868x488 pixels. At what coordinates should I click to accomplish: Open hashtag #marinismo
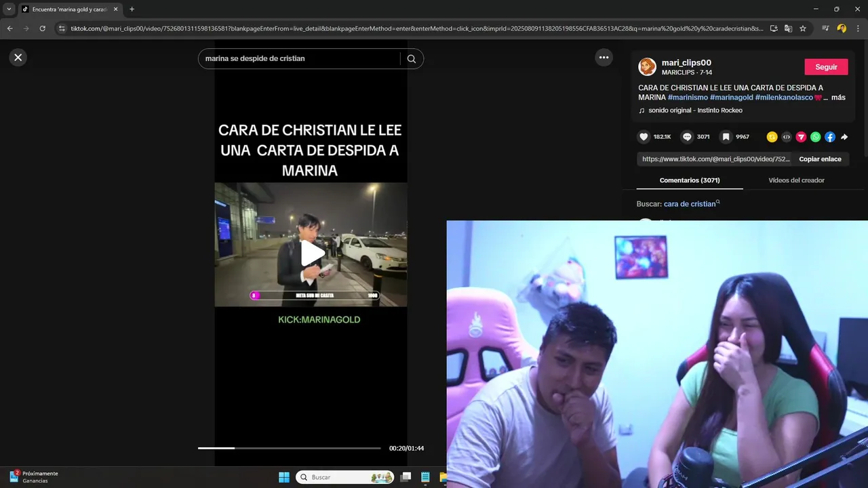pyautogui.click(x=688, y=98)
